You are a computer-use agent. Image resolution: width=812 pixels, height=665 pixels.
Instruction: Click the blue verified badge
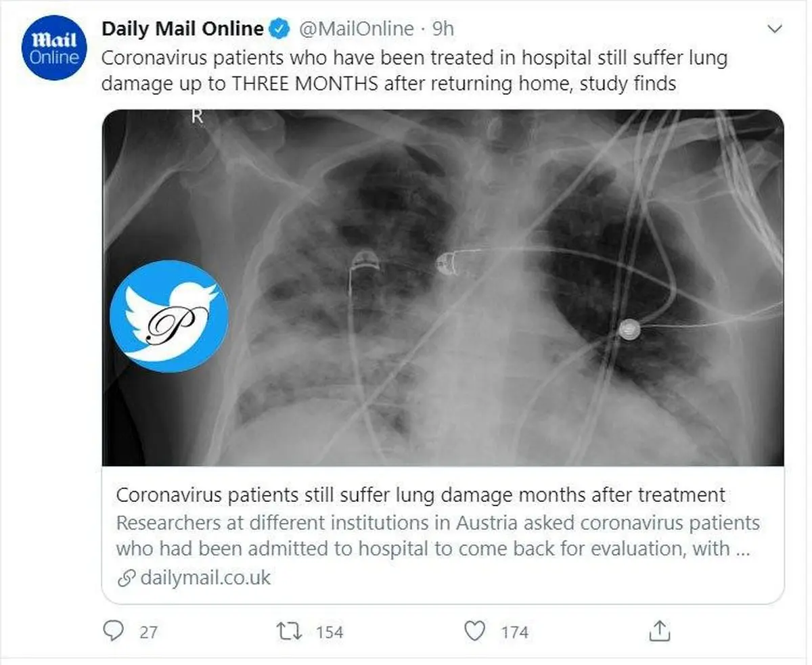tap(279, 29)
